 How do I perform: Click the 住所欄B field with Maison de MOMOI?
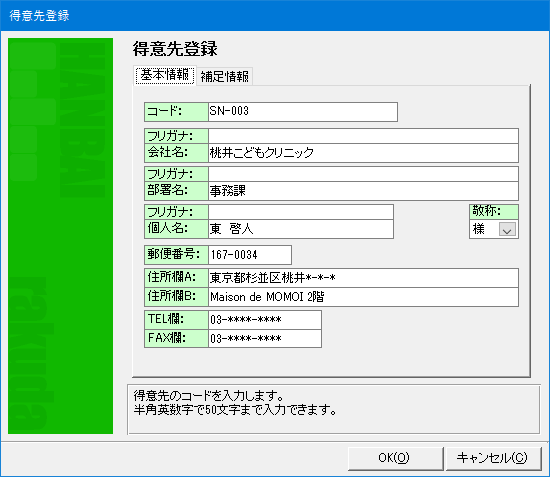pyautogui.click(x=363, y=297)
